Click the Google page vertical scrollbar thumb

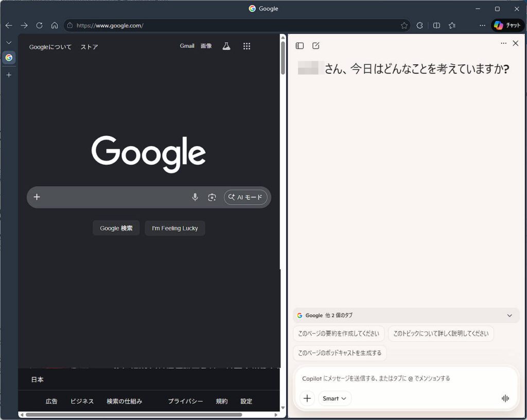[x=283, y=58]
